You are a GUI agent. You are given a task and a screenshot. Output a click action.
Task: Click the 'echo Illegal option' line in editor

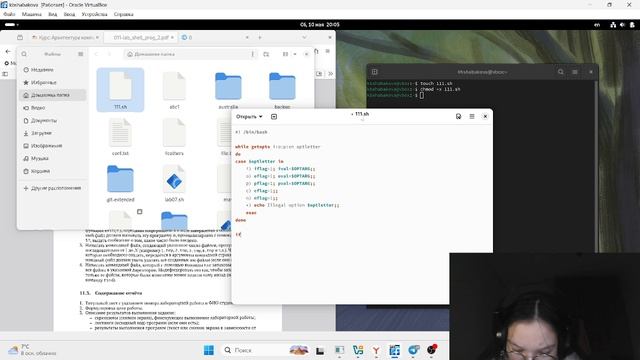tap(293, 205)
